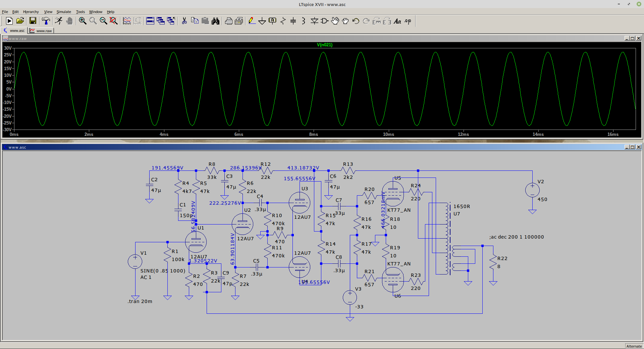Open the View menu
644x349 pixels.
(x=48, y=12)
